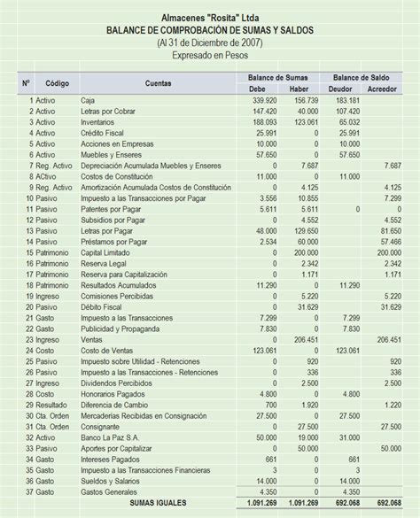Image resolution: width=420 pixels, height=518 pixels.
Task: Select Letras por Pagar Haber value 129.650
Action: (307, 231)
